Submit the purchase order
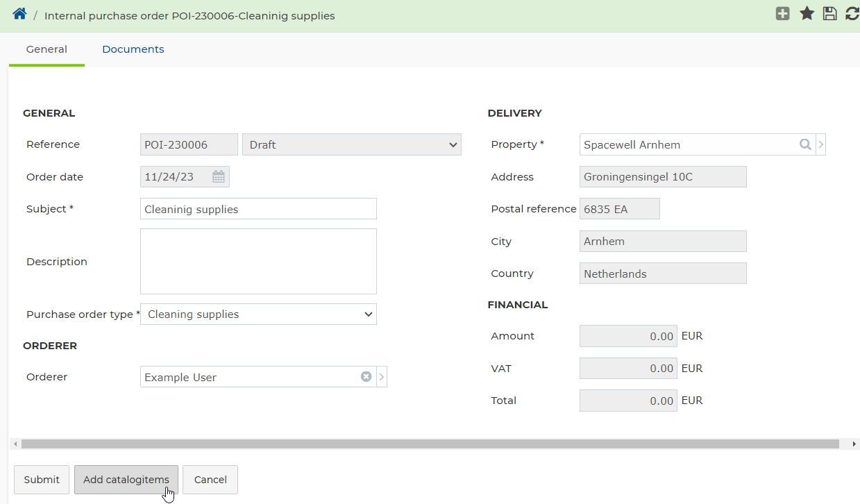The image size is (860, 504). coord(42,480)
